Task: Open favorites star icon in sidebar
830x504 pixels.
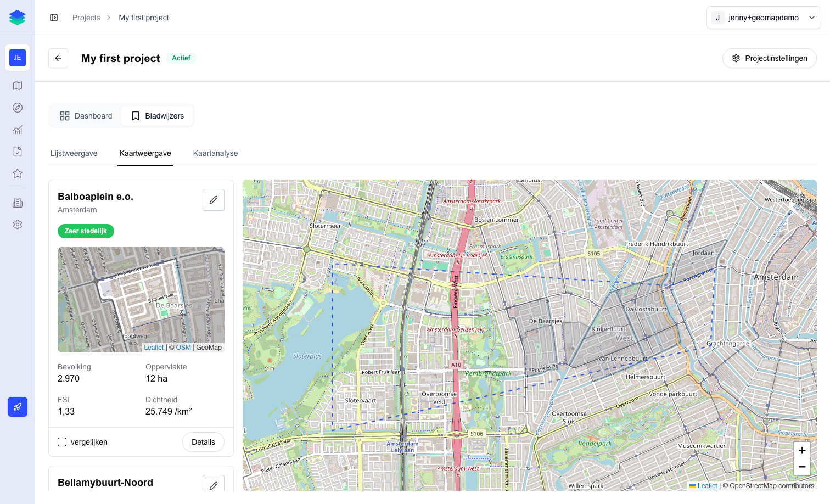Action: point(18,173)
